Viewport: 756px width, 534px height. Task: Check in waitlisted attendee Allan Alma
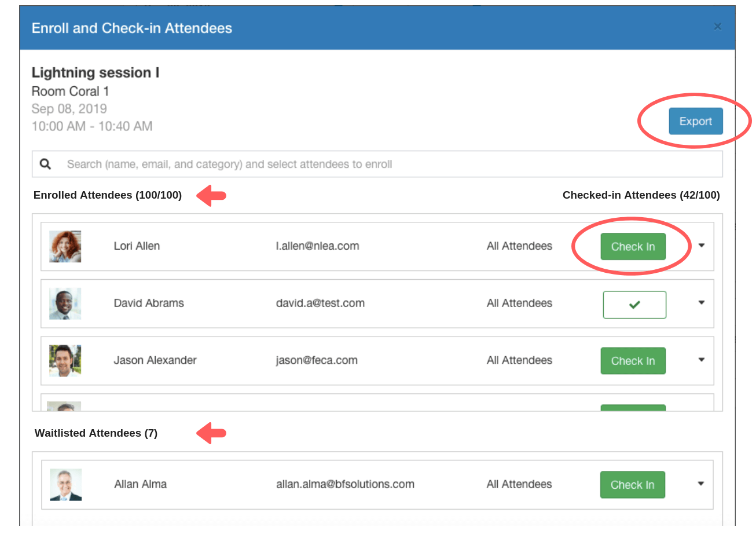(632, 484)
